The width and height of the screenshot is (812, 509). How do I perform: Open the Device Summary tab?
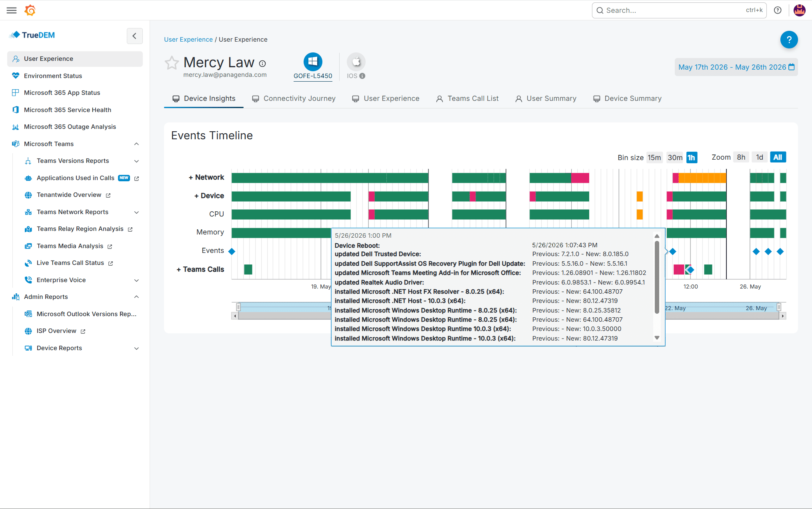click(627, 98)
